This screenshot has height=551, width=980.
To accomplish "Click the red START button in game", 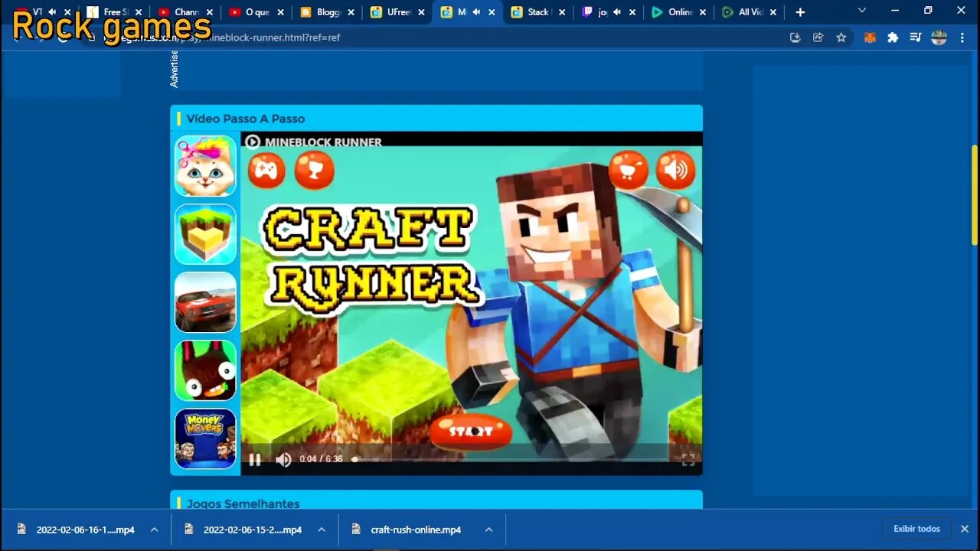I will coord(471,432).
